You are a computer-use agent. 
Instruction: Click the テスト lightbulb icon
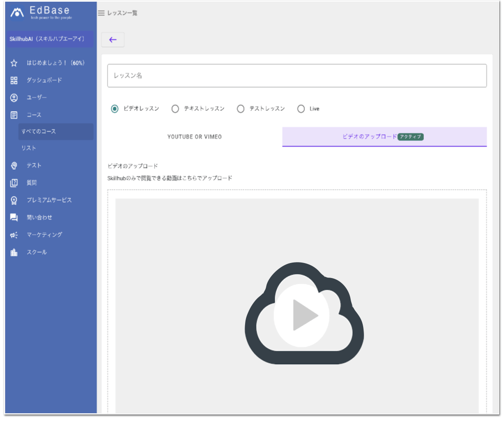[14, 165]
